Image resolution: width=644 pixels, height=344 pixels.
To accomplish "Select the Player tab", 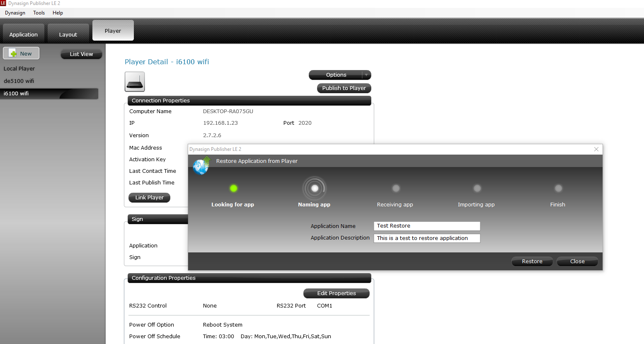I will 113,31.
